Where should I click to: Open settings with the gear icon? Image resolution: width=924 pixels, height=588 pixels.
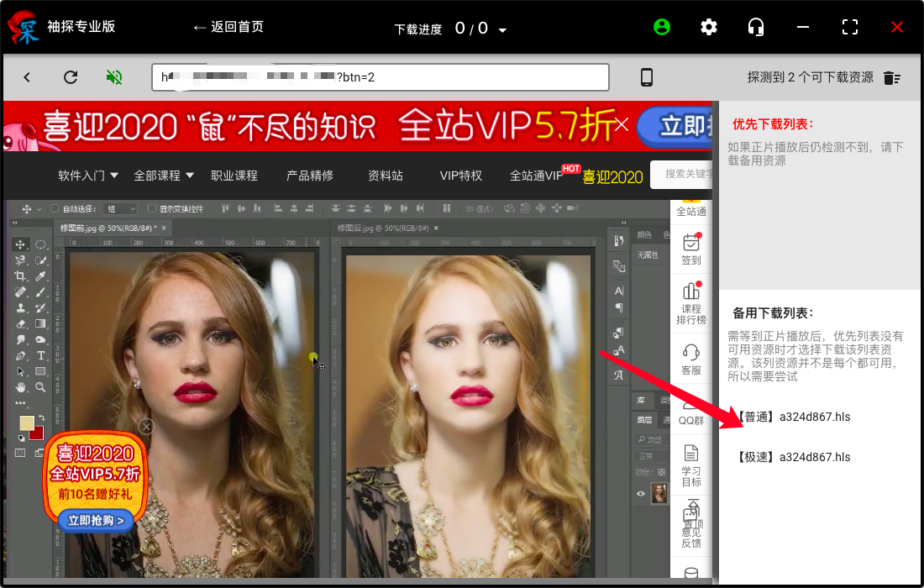click(x=709, y=27)
